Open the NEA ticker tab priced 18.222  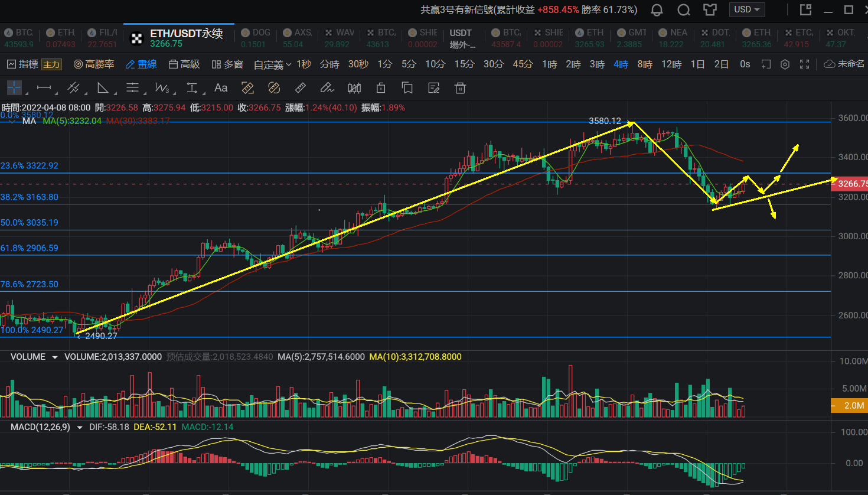click(x=673, y=38)
